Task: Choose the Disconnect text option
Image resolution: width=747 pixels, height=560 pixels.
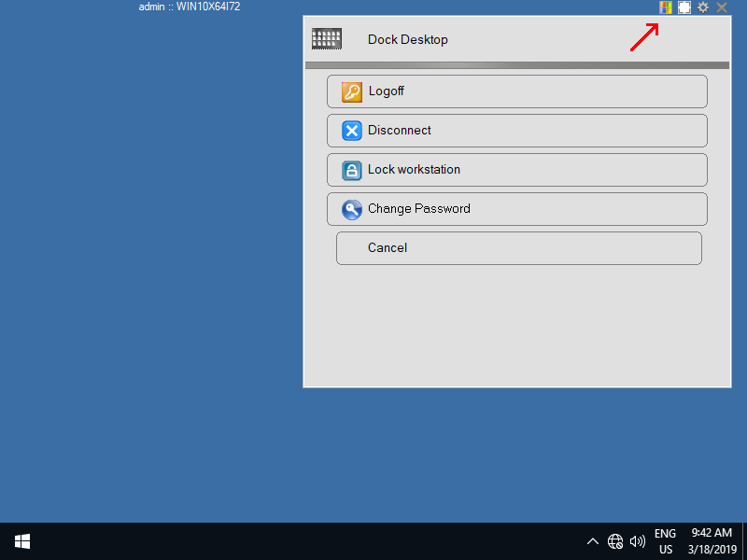Action: coord(400,131)
